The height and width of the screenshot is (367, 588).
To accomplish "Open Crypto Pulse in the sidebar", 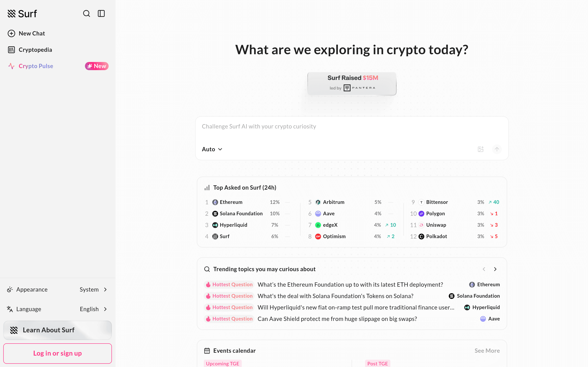I will pyautogui.click(x=36, y=66).
